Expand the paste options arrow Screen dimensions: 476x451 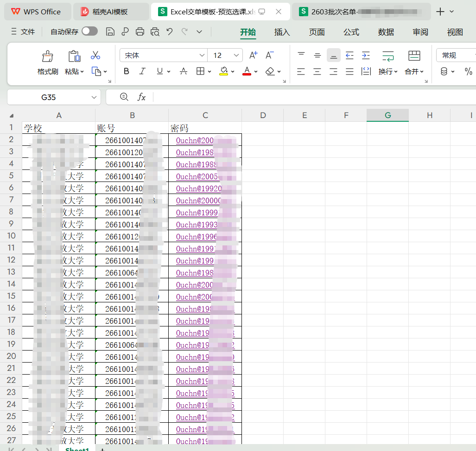(82, 72)
